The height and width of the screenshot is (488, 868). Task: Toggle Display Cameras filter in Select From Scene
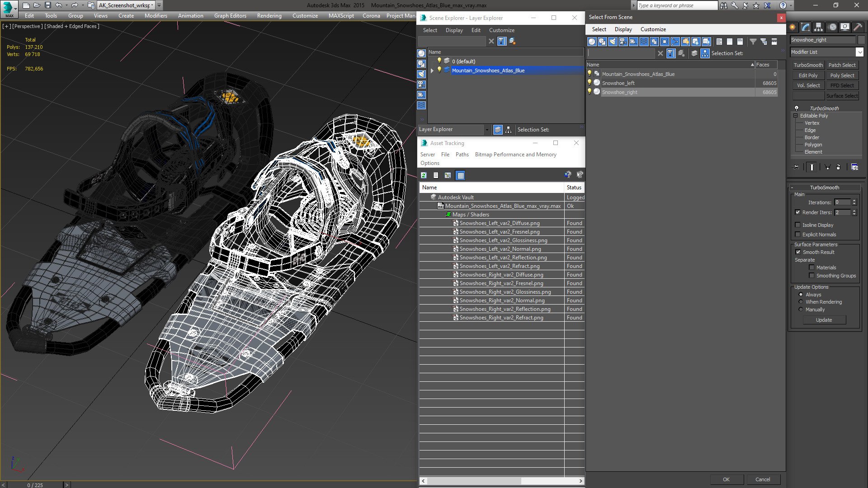623,42
